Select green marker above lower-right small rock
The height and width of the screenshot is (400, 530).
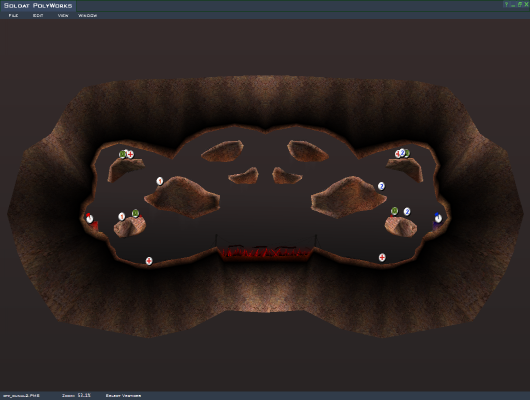(394, 211)
